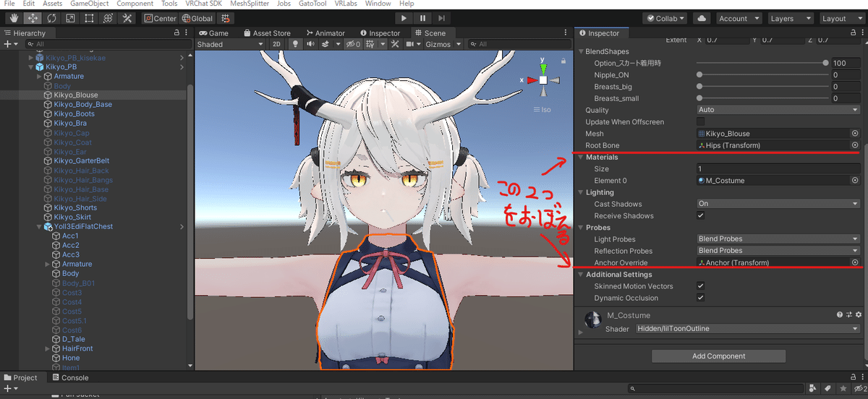
Task: Click the Play button
Action: click(403, 18)
